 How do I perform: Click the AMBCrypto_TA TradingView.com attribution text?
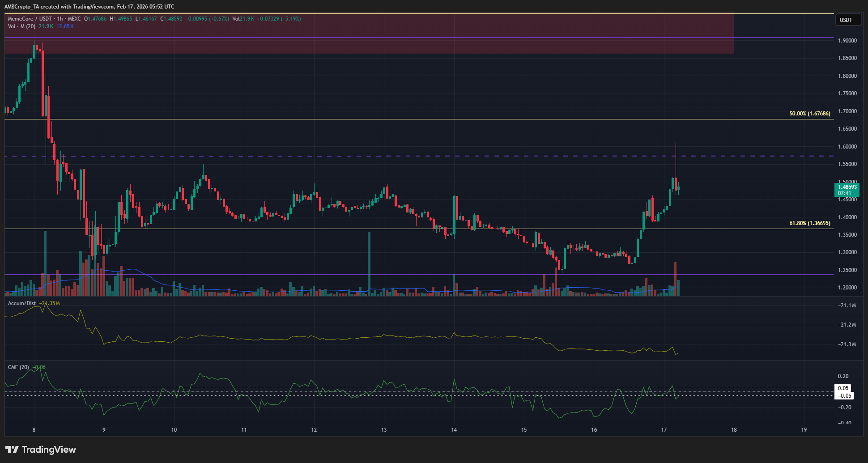[89, 7]
